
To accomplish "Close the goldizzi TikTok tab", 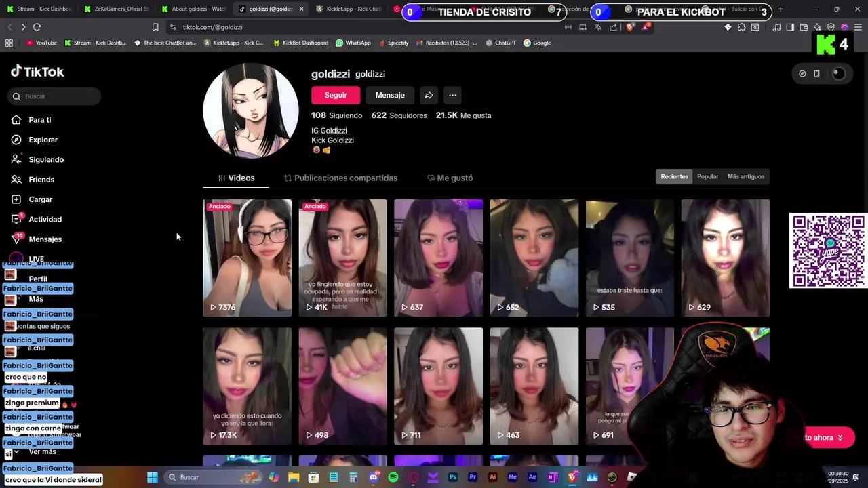I will point(301,9).
